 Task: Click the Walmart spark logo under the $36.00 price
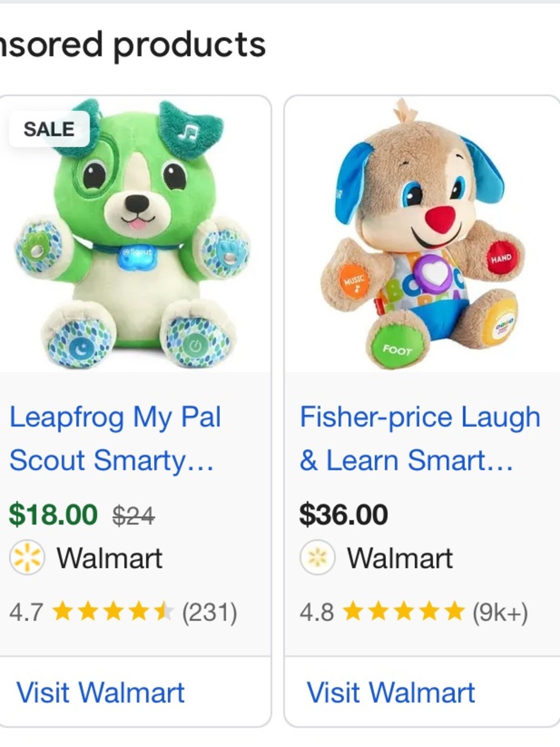(317, 558)
